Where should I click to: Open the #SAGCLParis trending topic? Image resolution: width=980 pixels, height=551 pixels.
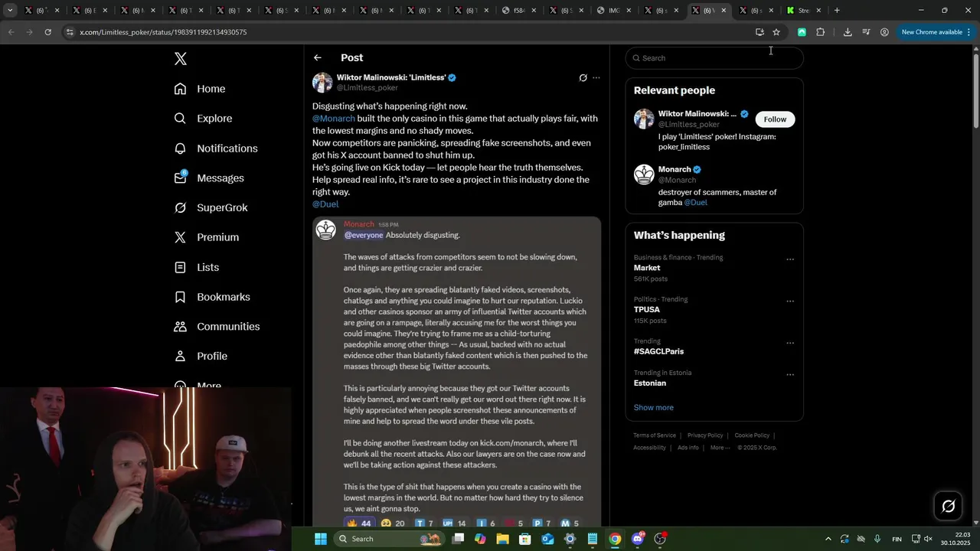tap(659, 351)
